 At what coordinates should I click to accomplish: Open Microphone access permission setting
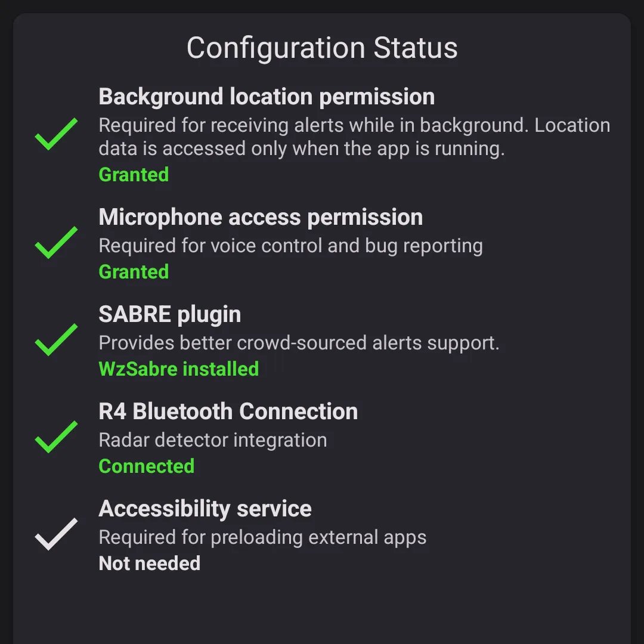tap(261, 217)
